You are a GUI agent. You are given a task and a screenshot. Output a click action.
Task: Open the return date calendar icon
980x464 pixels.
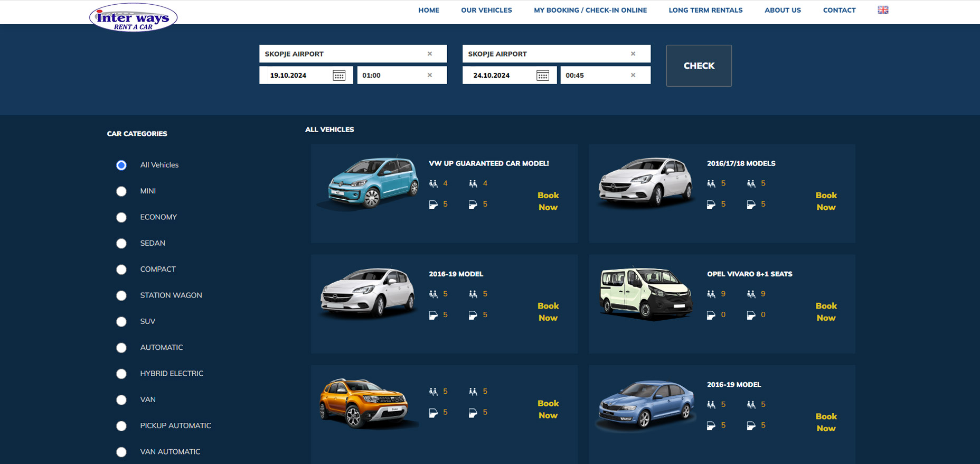pos(542,75)
